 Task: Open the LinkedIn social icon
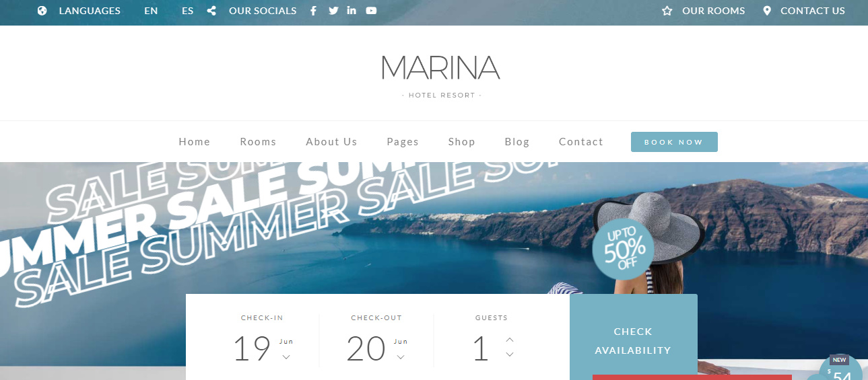click(x=352, y=11)
